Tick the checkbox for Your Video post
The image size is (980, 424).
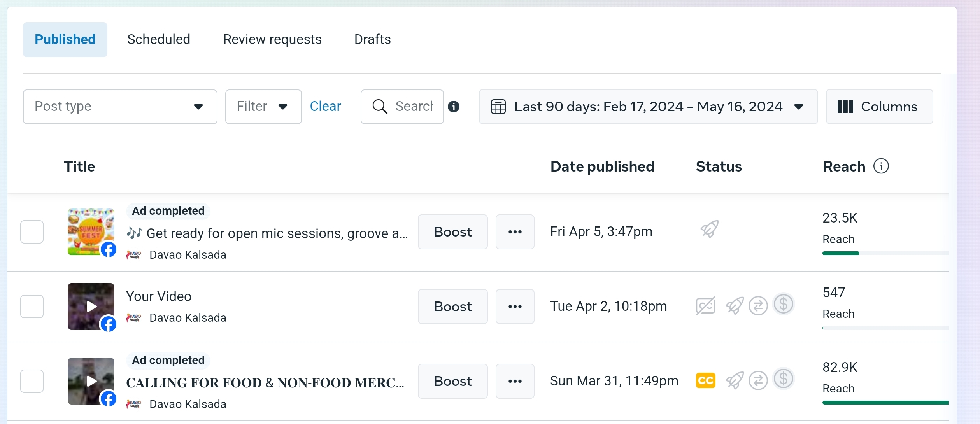tap(32, 307)
